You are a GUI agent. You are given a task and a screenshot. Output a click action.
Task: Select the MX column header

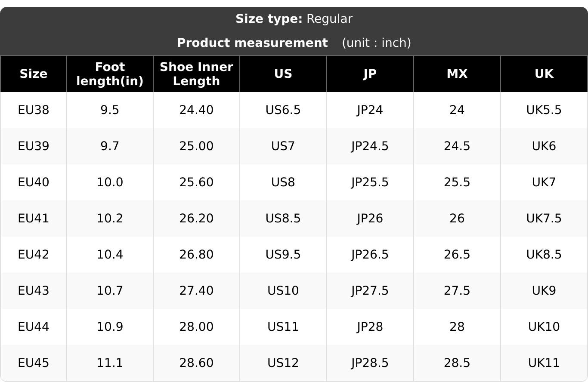457,74
